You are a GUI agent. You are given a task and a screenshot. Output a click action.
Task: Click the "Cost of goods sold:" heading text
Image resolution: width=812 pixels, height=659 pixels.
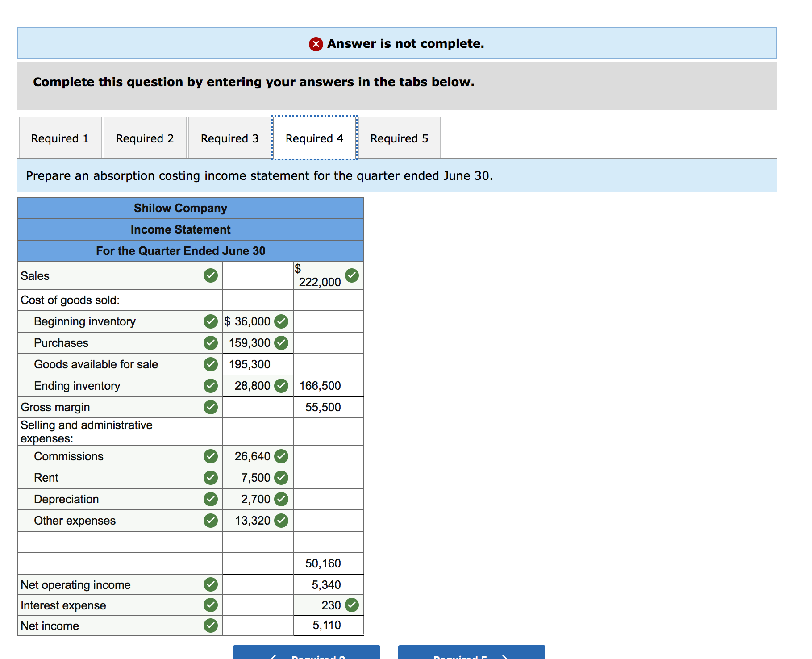point(70,300)
